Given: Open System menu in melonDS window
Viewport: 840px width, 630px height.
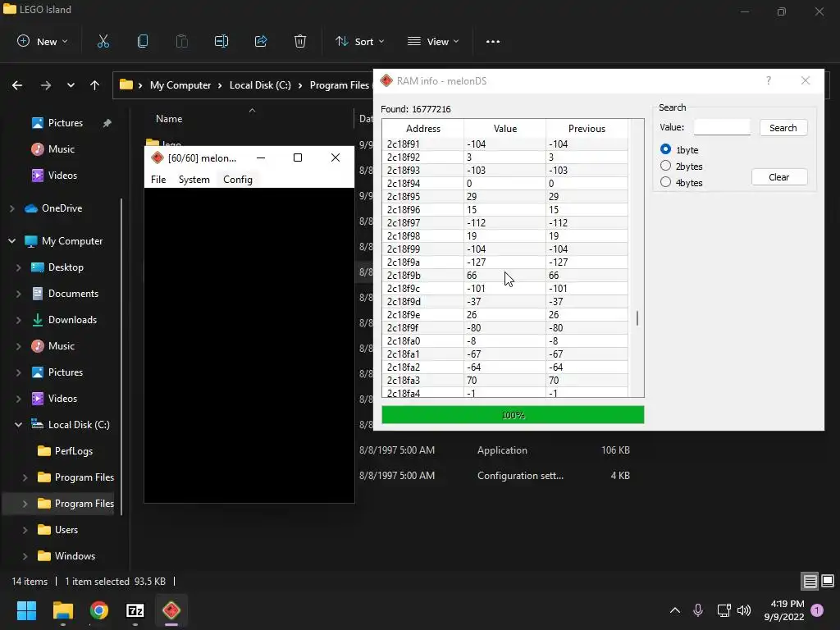Looking at the screenshot, I should [x=194, y=180].
